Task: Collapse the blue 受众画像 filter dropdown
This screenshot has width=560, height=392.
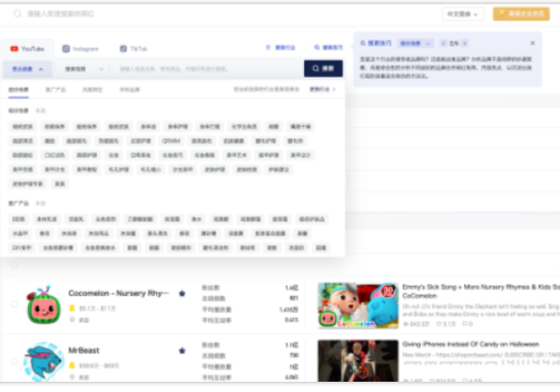Action: point(27,69)
